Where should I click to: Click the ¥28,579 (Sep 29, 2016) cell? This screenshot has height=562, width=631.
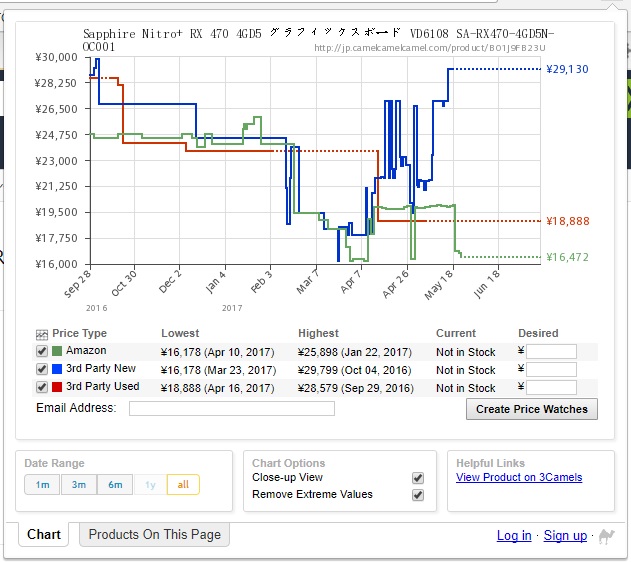pos(356,388)
